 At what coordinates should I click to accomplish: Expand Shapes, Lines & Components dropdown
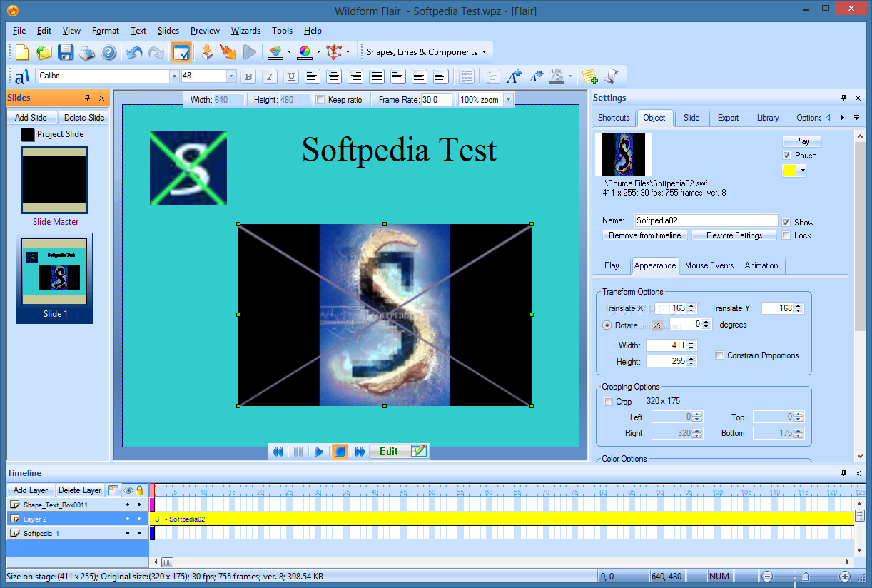(484, 52)
